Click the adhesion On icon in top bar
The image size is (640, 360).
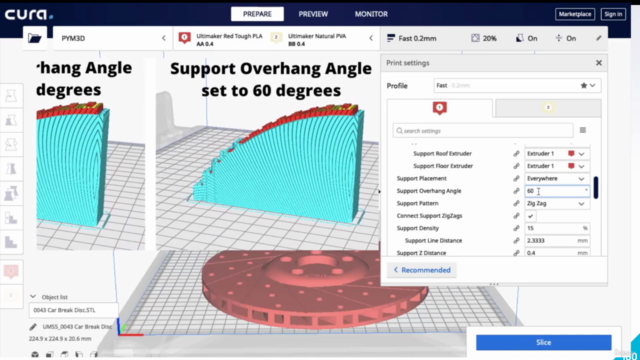pyautogui.click(x=558, y=38)
